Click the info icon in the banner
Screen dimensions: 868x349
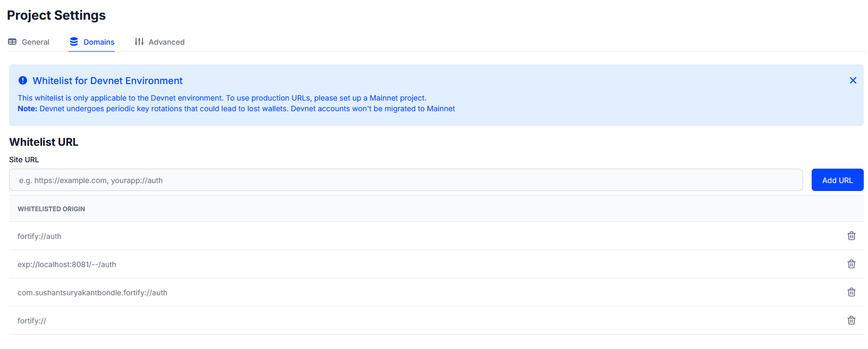[x=23, y=80]
